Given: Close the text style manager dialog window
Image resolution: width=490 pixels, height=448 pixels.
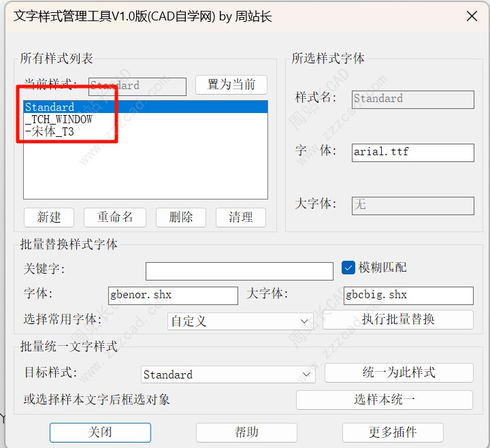Looking at the screenshot, I should coord(470,16).
